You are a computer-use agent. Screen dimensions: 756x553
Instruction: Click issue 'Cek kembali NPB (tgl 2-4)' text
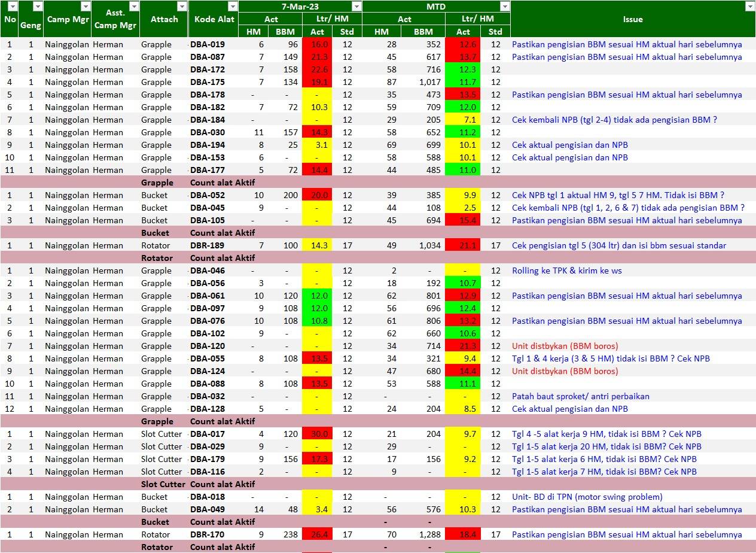[x=614, y=120]
